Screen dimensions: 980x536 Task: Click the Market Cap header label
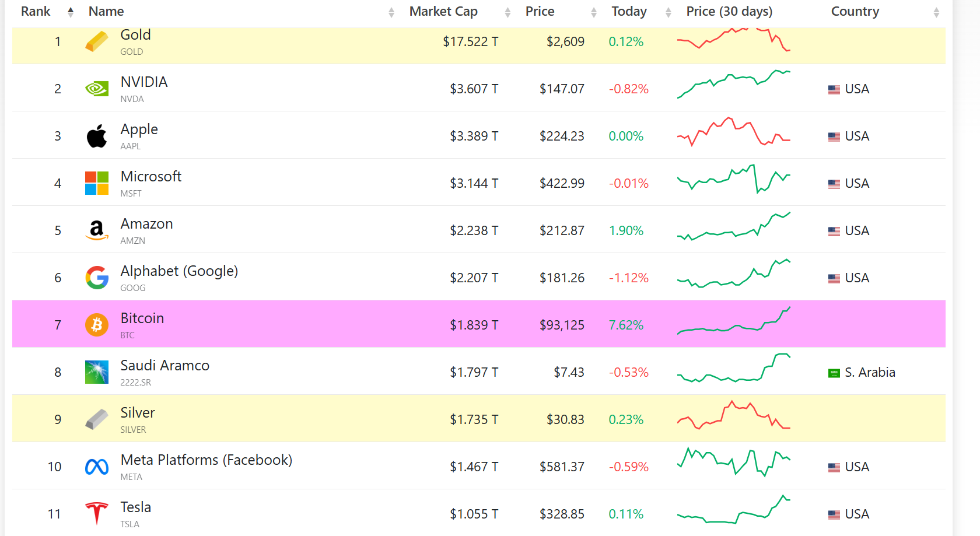coord(443,11)
